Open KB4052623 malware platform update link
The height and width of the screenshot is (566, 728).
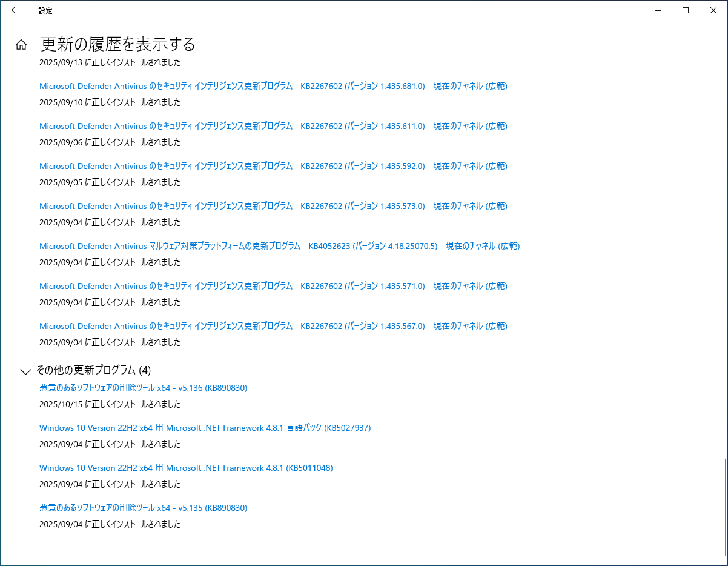(x=279, y=246)
